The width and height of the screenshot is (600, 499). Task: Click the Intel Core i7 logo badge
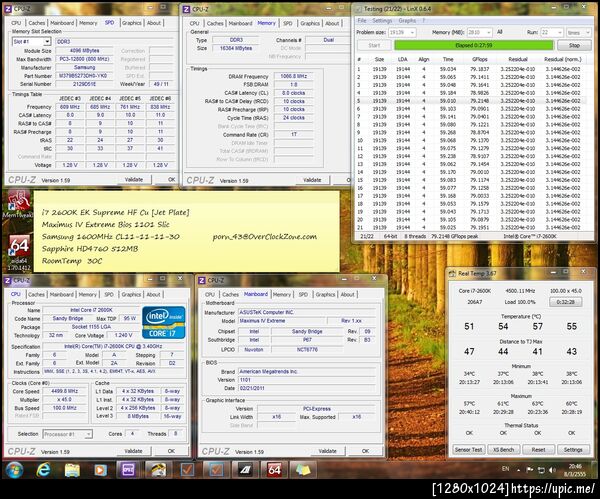164,322
